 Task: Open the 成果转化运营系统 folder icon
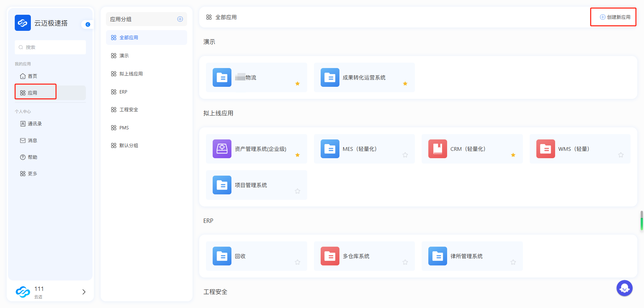[x=330, y=77]
